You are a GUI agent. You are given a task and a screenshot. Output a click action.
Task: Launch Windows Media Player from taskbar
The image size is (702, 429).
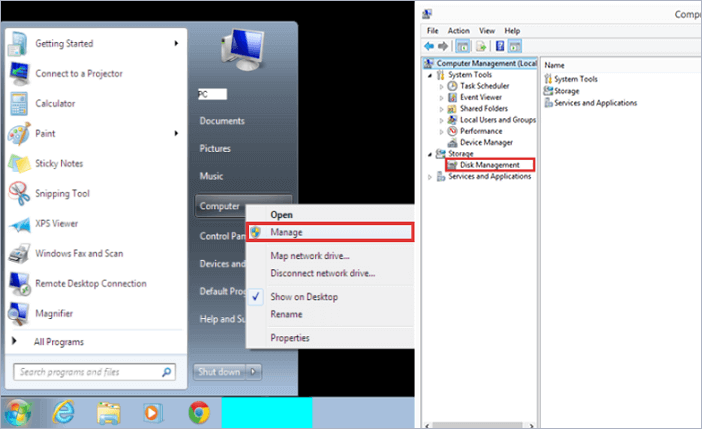tap(152, 412)
